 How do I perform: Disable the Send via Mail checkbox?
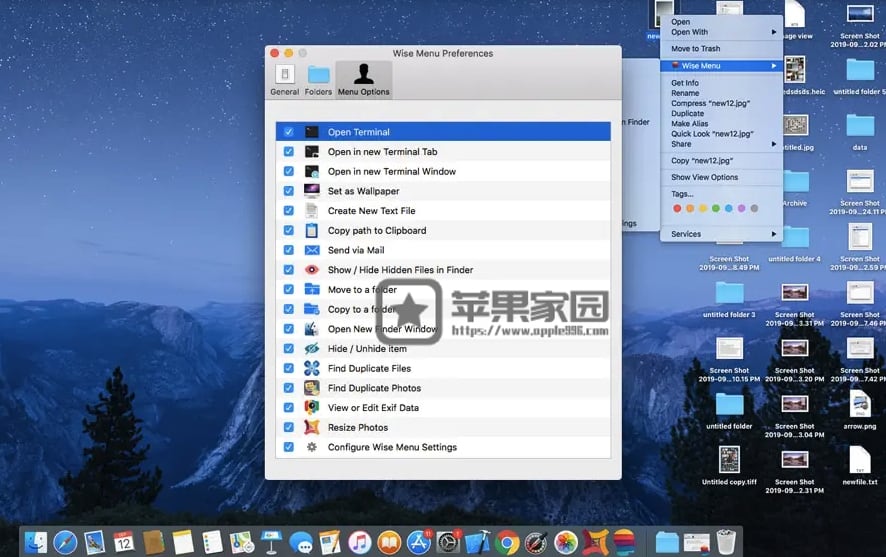coord(288,250)
